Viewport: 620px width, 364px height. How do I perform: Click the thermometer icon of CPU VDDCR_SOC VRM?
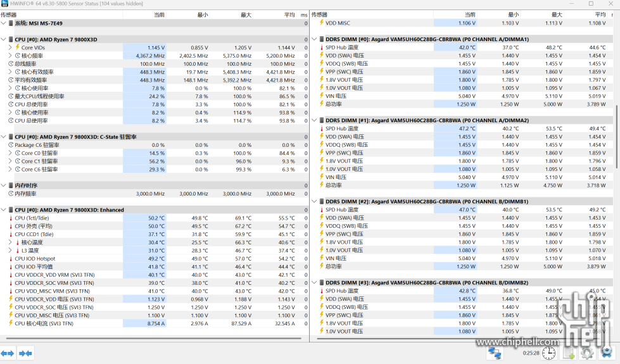pyautogui.click(x=11, y=283)
